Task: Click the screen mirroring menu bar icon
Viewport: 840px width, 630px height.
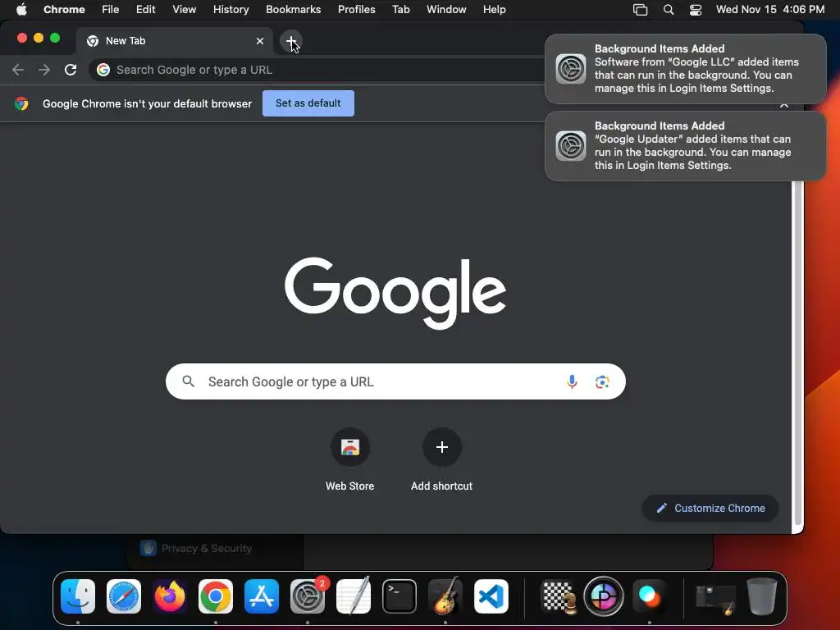Action: [640, 10]
